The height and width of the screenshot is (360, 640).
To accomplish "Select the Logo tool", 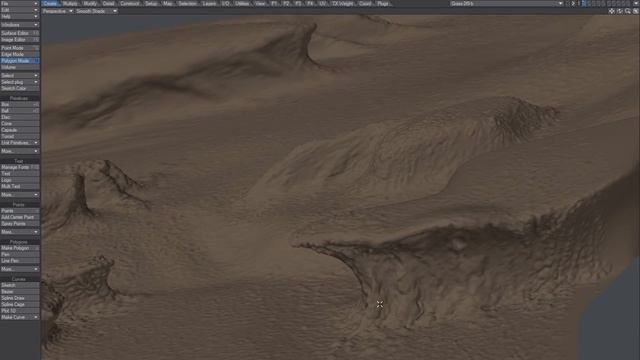I will [20, 180].
